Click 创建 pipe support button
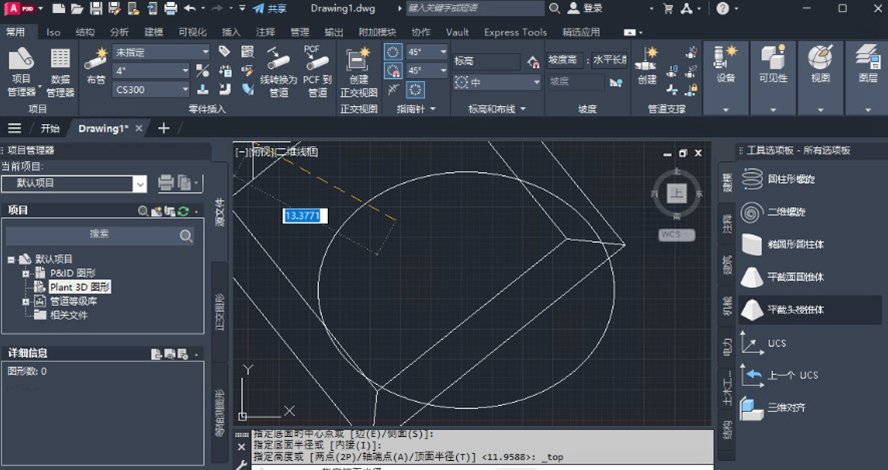888x470 pixels. (647, 67)
